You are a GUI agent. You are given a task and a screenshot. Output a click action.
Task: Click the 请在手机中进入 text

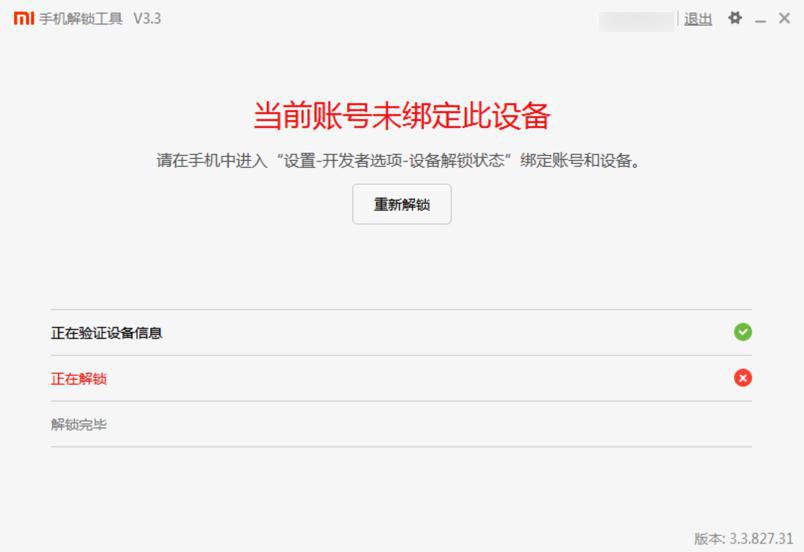pyautogui.click(x=212, y=161)
